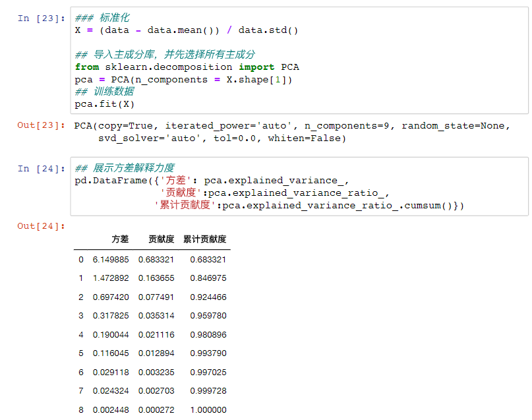Click the comment '## 展示方差解释力度'
This screenshot has height=420, width=532.
125,168
